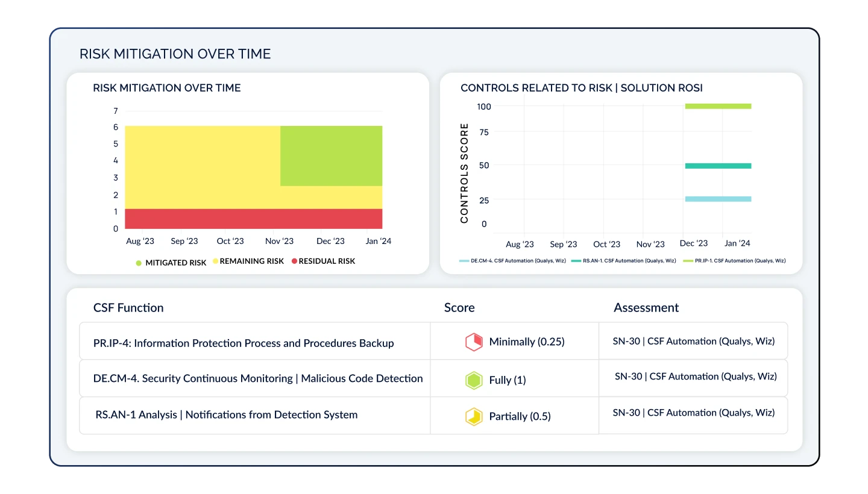
Task: Click the Dec '23 label on controls chart
Action: pos(694,243)
